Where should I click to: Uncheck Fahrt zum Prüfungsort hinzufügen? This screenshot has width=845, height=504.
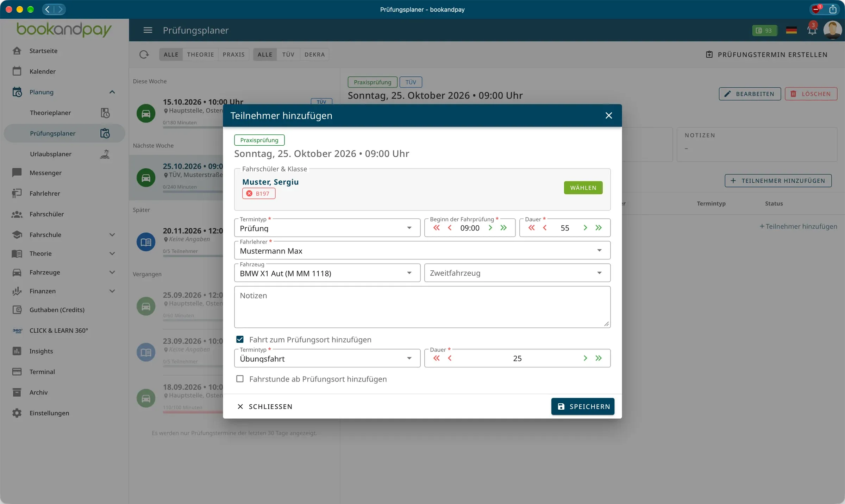pos(240,340)
